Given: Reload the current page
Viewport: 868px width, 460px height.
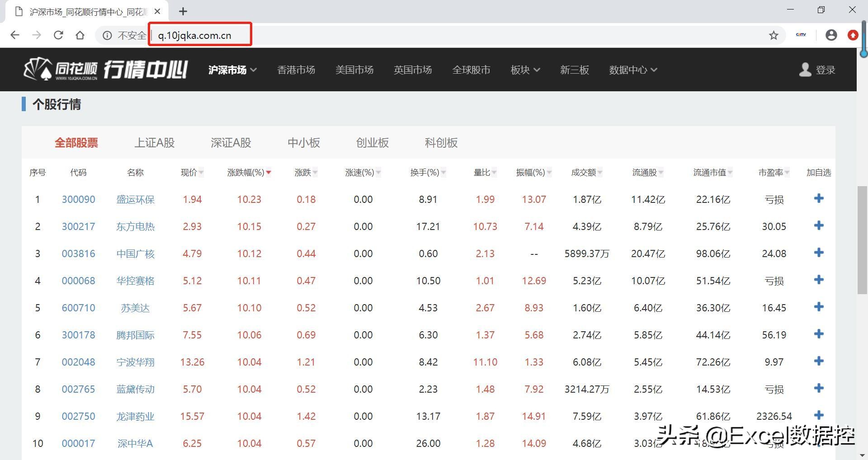Looking at the screenshot, I should 58,35.
